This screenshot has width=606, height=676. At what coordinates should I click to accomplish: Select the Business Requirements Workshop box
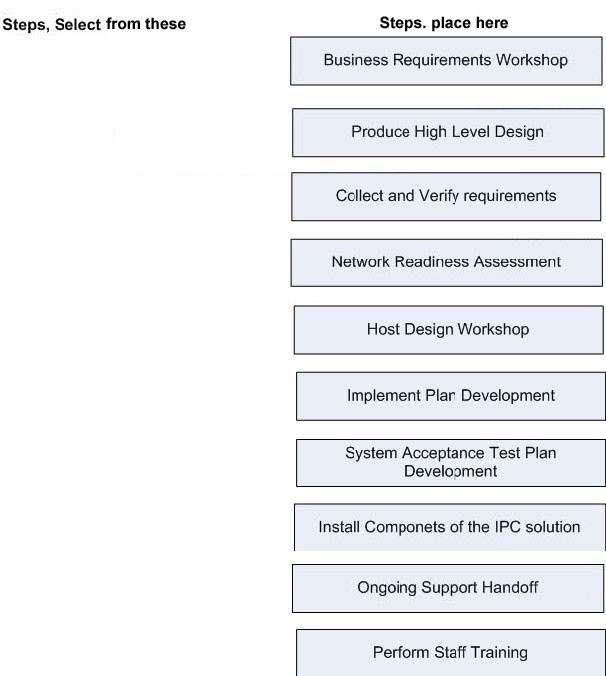(446, 61)
